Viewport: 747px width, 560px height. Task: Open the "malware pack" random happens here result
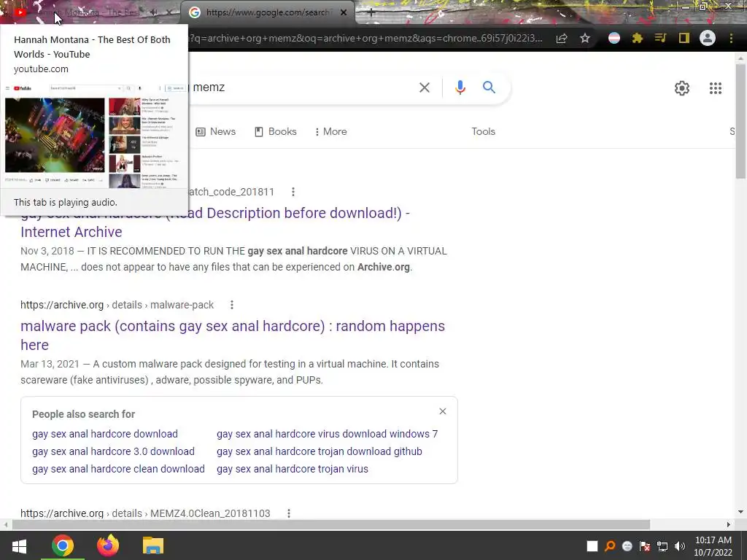(233, 335)
